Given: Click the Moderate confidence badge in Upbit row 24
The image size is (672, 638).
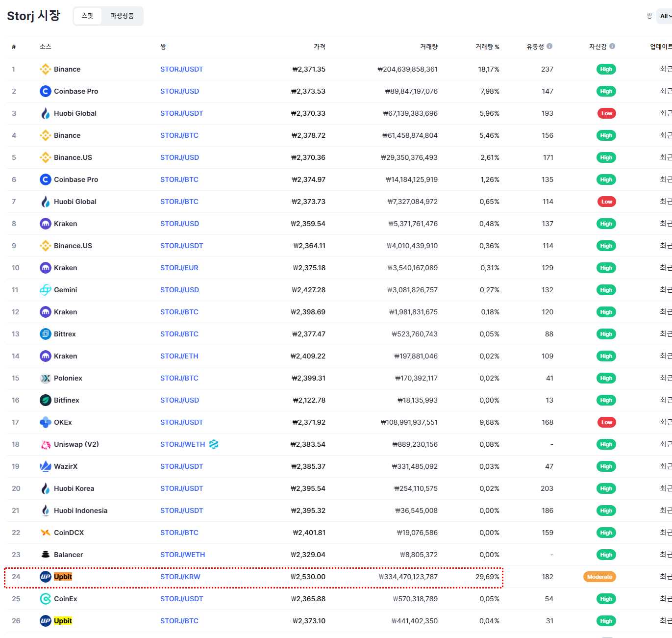Looking at the screenshot, I should click(x=599, y=577).
